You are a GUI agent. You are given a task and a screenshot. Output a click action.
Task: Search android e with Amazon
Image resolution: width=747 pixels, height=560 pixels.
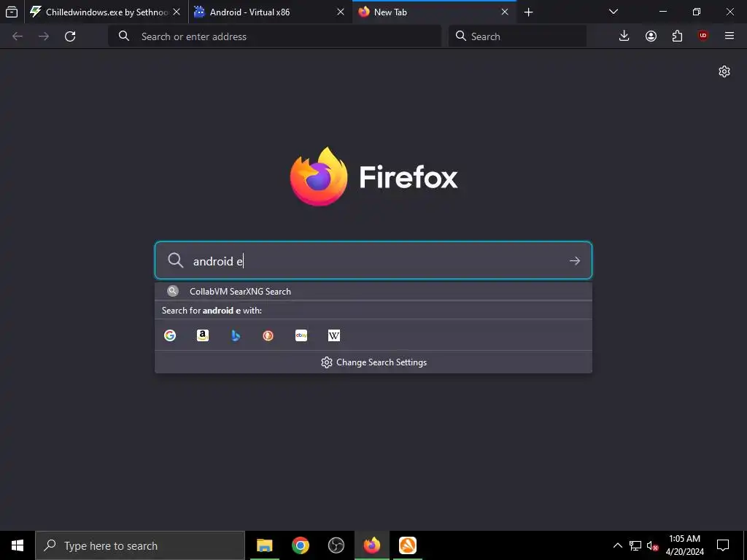(203, 335)
